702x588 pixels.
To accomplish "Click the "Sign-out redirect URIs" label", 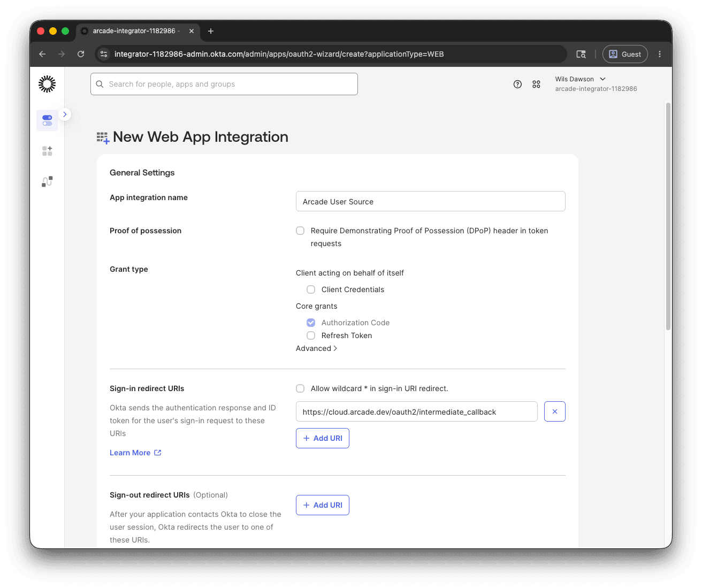I will coord(150,495).
